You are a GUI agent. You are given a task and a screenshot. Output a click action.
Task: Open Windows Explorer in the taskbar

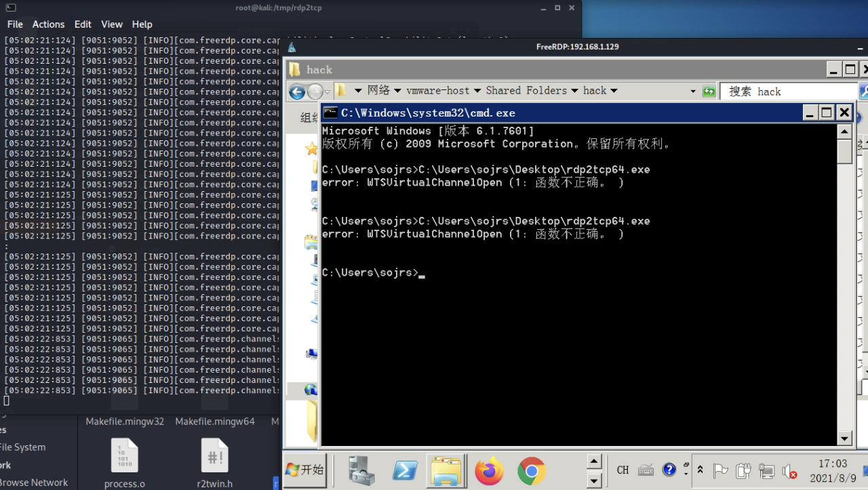click(446, 470)
